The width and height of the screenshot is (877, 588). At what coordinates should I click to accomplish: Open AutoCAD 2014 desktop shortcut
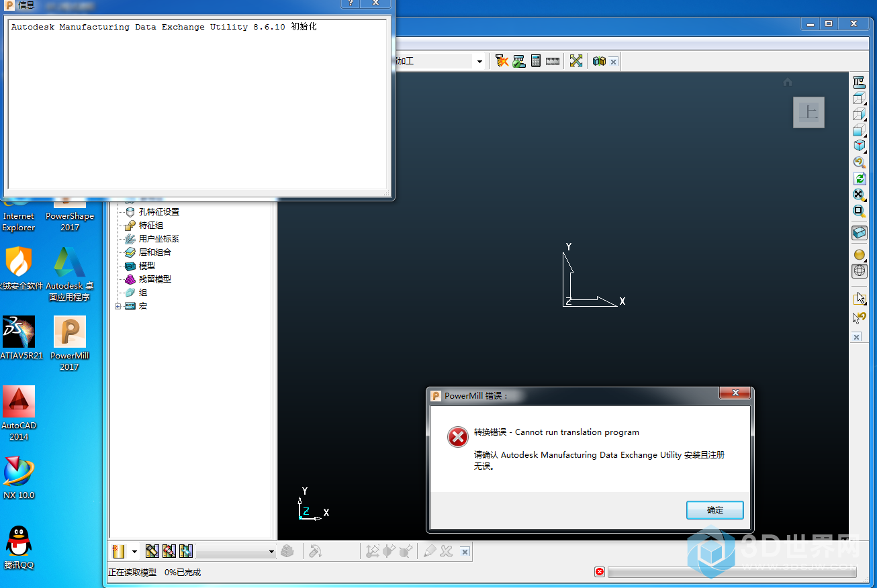tap(19, 413)
